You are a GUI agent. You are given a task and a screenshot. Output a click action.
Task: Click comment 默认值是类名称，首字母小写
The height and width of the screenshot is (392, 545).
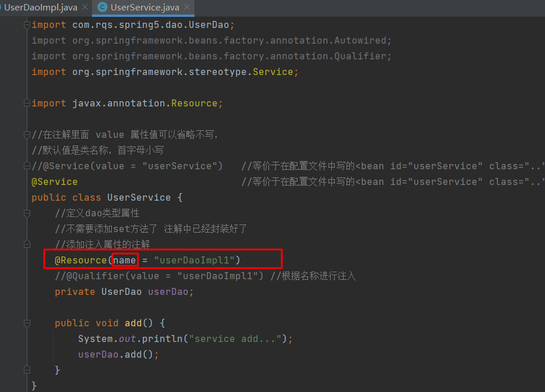pyautogui.click(x=98, y=150)
